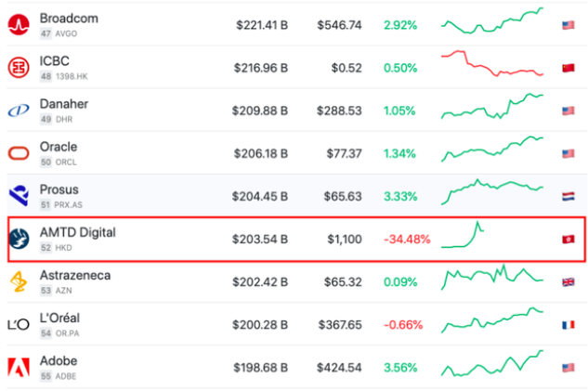View AMTD Digital price trend chart
Image resolution: width=588 pixels, height=391 pixels.
point(463,236)
